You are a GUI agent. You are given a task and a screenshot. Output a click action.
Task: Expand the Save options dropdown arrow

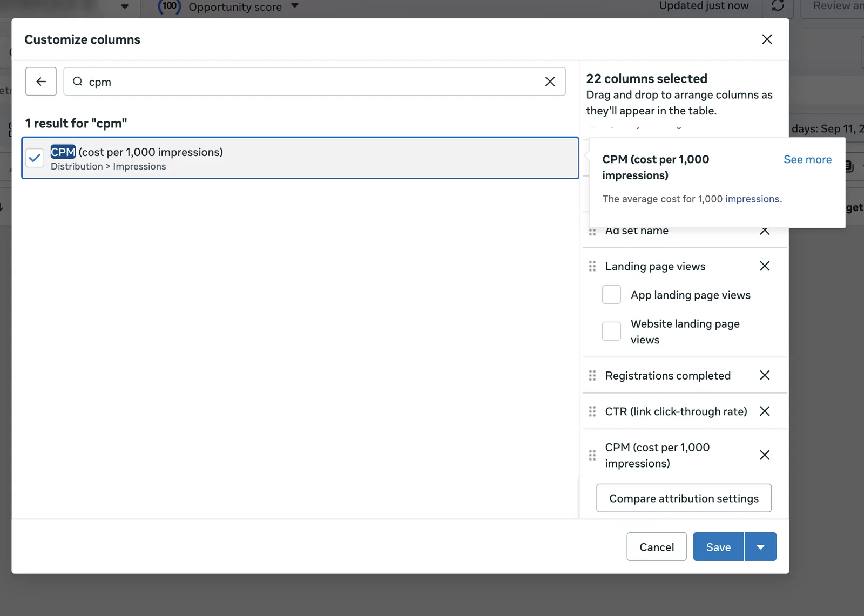tap(760, 547)
